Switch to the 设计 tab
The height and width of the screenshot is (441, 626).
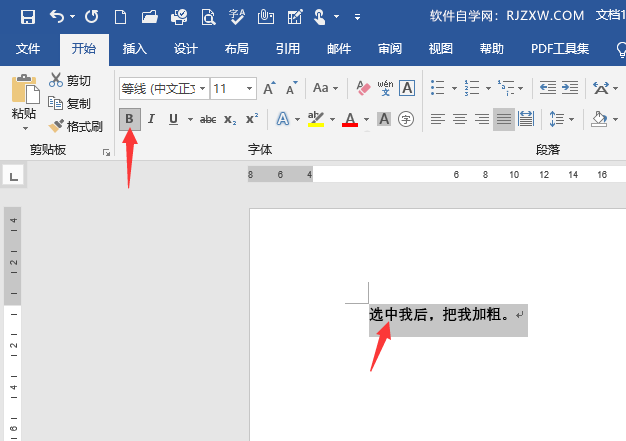pyautogui.click(x=186, y=49)
